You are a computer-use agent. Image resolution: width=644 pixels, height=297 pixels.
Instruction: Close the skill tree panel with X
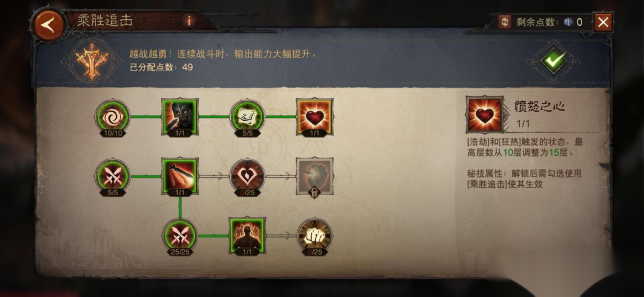603,22
